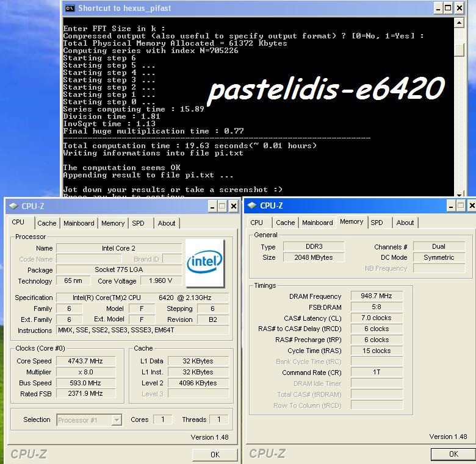The image size is (476, 464).
Task: Click the Command Rate value 1T
Action: pos(377,372)
